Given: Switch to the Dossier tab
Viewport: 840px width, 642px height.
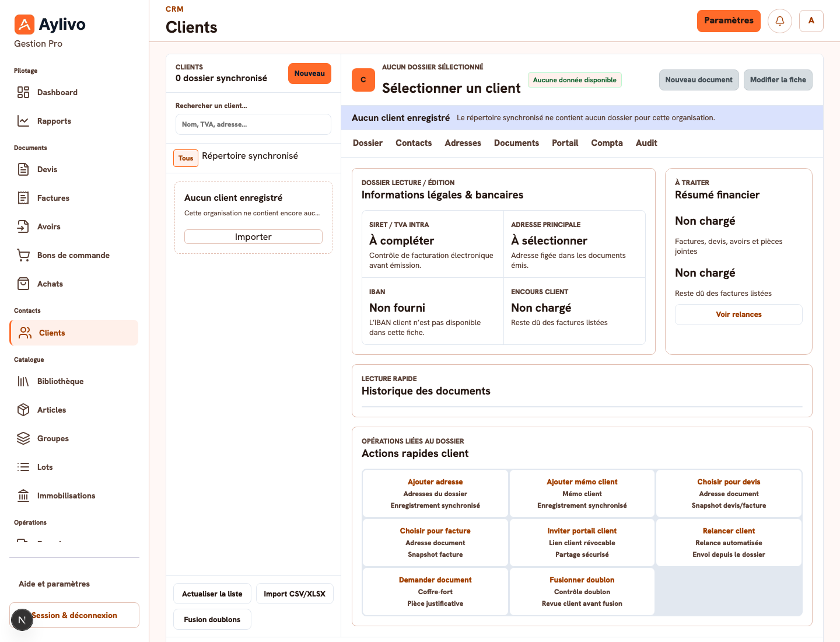Looking at the screenshot, I should [x=367, y=143].
